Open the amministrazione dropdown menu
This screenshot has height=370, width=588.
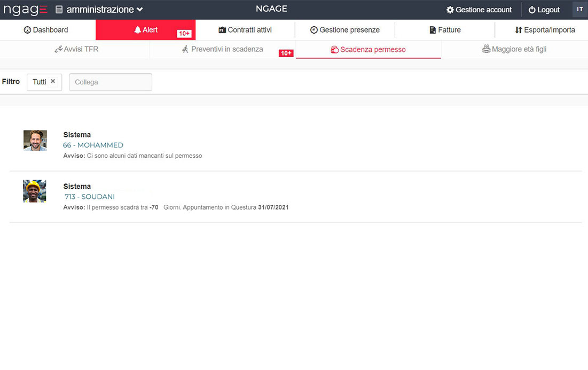click(100, 10)
